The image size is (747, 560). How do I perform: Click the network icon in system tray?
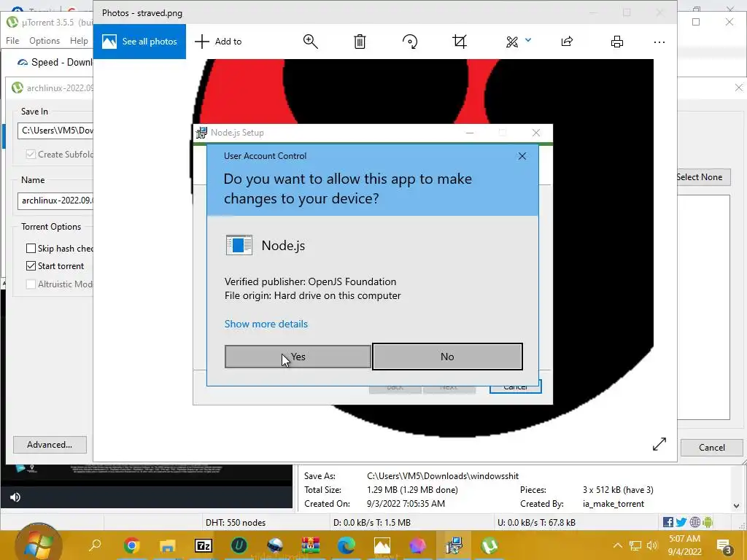click(x=635, y=545)
